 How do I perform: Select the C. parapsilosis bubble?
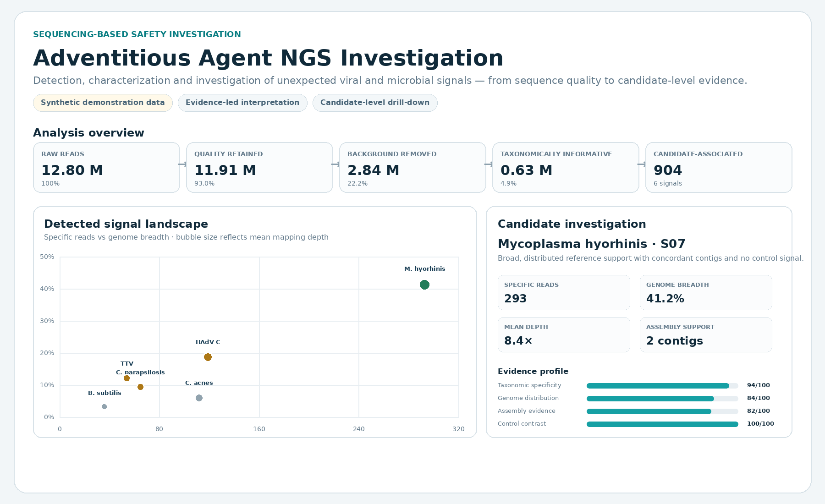[140, 387]
